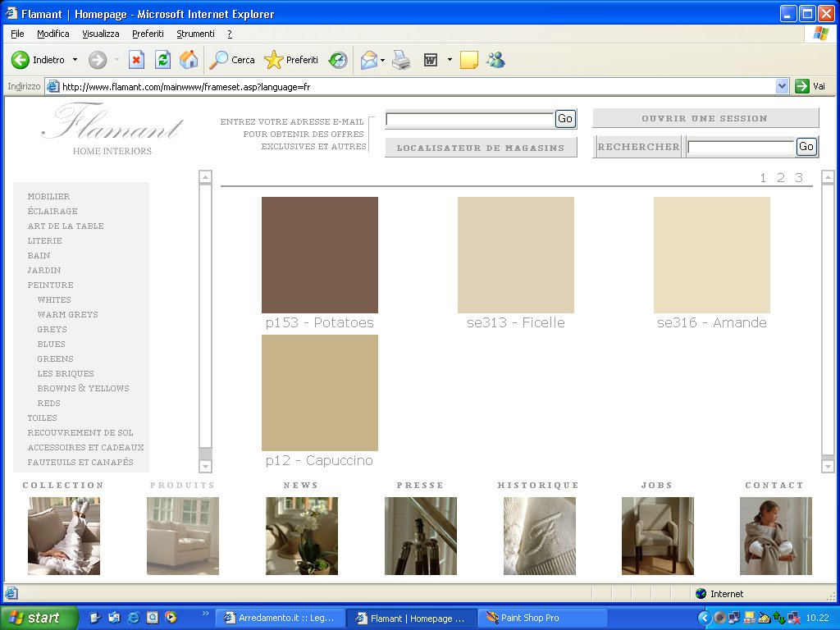The height and width of the screenshot is (630, 840).
Task: Open the Mail options dropdown arrow
Action: click(382, 60)
